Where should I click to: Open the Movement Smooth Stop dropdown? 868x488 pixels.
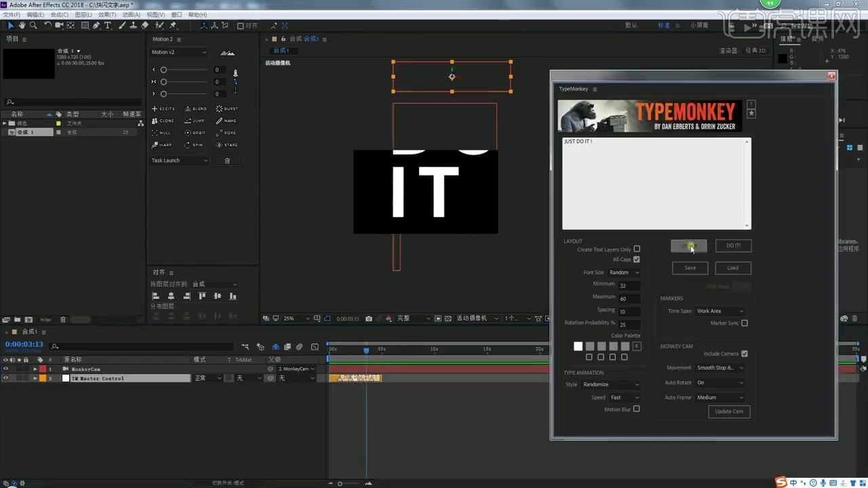tap(720, 368)
